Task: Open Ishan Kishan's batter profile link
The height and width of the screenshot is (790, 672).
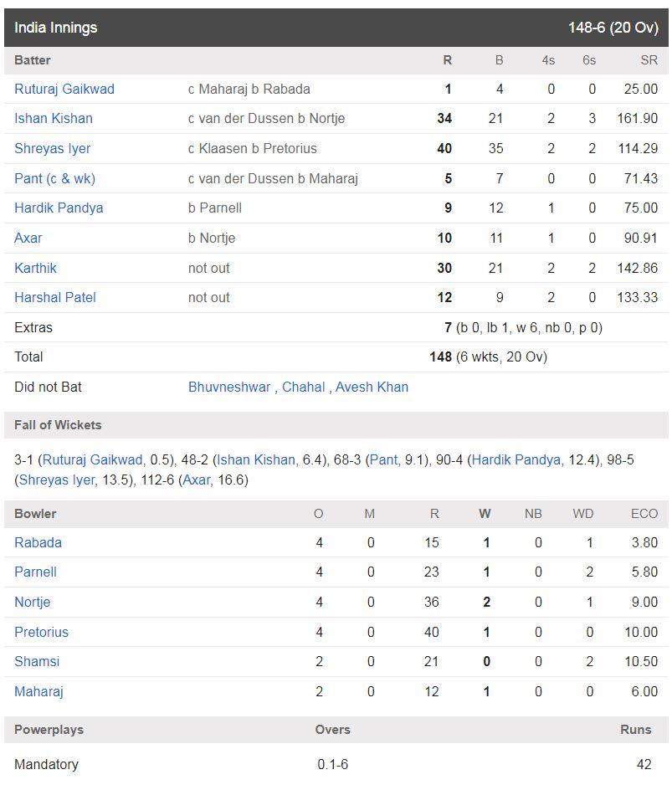Action: [x=54, y=118]
